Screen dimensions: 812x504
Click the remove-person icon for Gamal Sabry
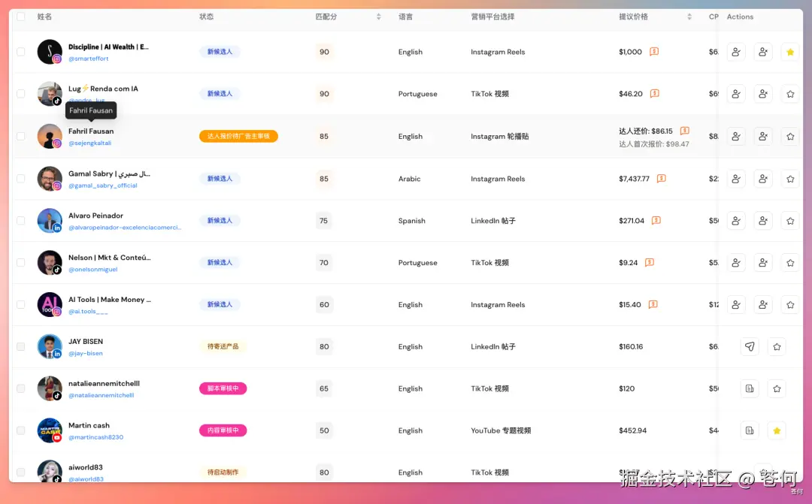pyautogui.click(x=763, y=179)
